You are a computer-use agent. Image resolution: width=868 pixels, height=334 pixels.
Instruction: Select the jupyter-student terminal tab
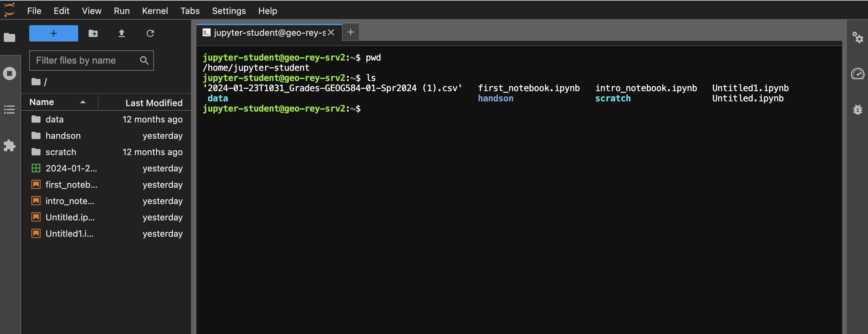268,33
